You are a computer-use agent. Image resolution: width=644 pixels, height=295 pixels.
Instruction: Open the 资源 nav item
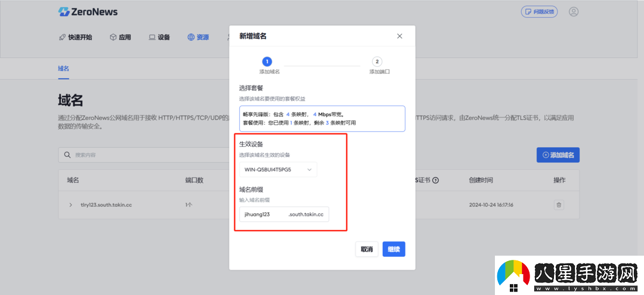198,37
